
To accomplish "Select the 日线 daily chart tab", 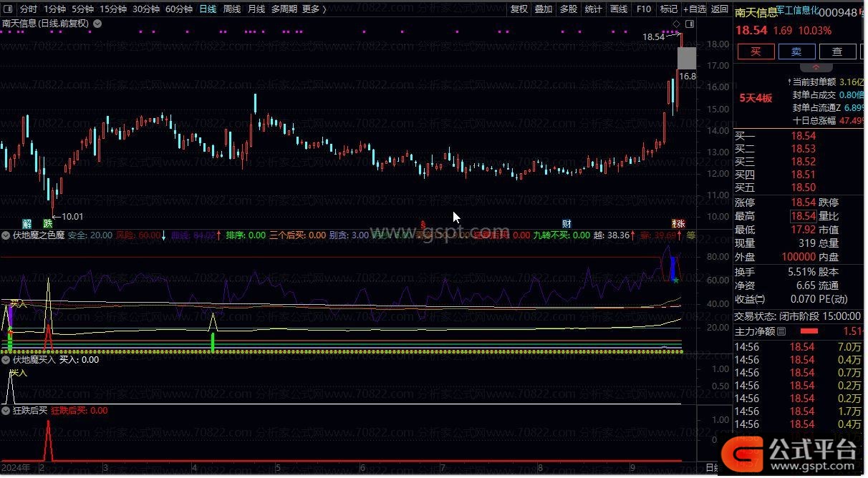I will (208, 9).
